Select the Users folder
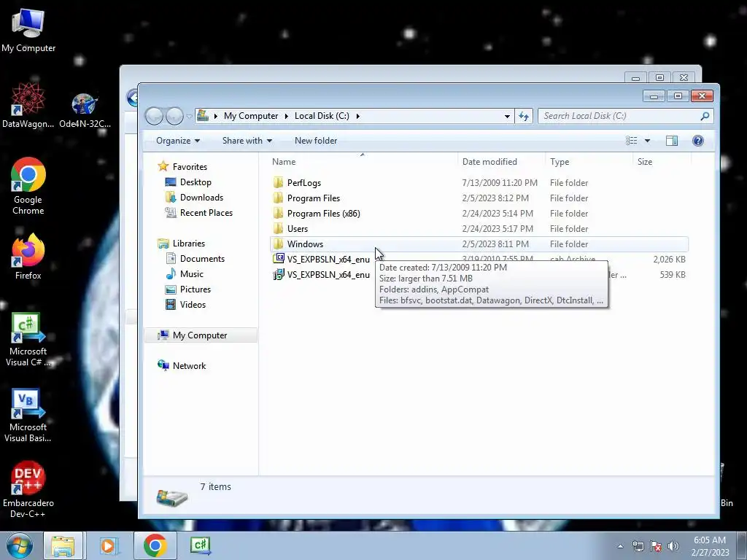The width and height of the screenshot is (747, 560). [479, 228]
